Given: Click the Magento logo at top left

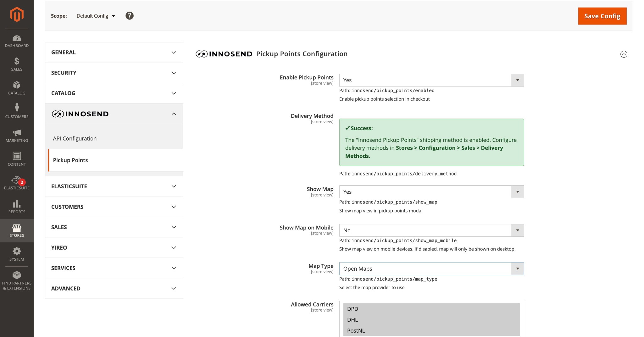Looking at the screenshot, I should click(17, 14).
